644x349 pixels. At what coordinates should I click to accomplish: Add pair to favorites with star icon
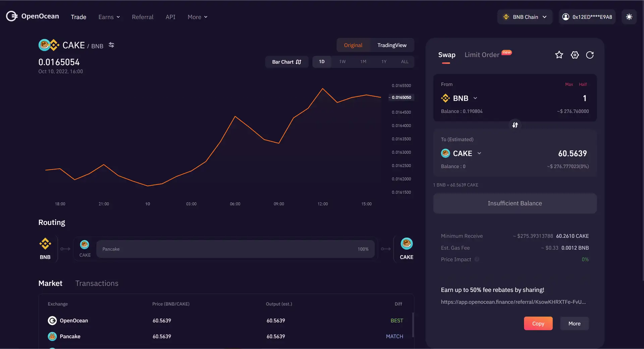tap(559, 55)
